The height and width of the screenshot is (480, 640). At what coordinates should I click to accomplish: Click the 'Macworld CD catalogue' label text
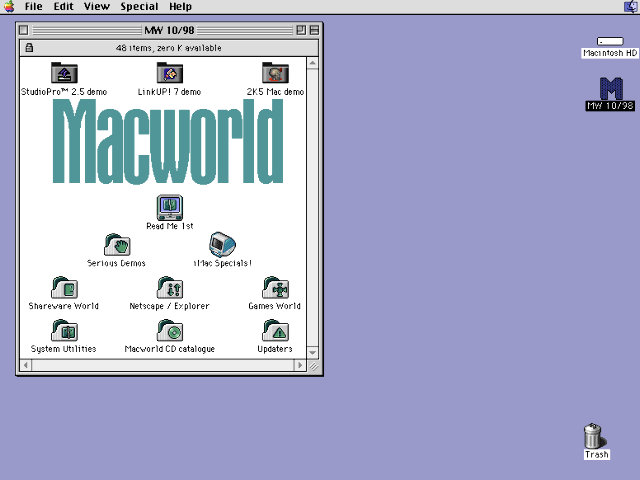(170, 349)
